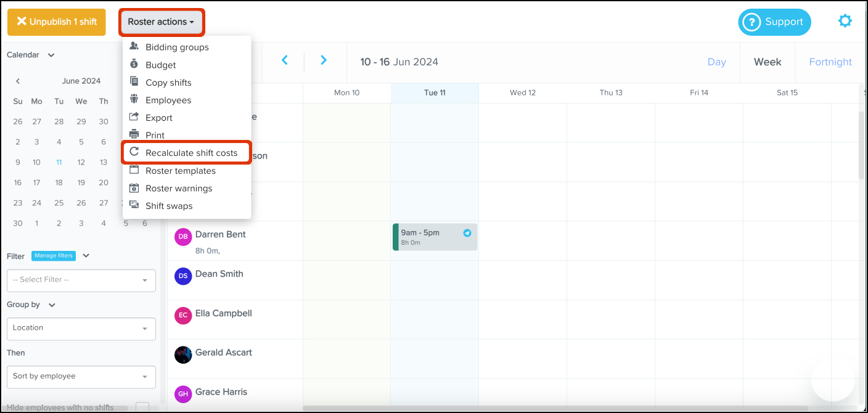Viewport: 868px width, 413px height.
Task: Click the Budget money bag icon
Action: tap(134, 65)
